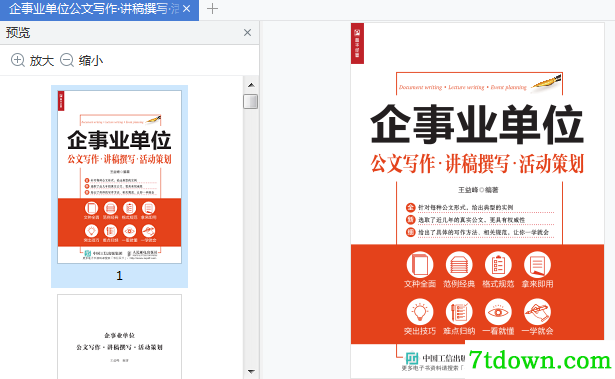Select page 1 cover thumbnail

119,177
